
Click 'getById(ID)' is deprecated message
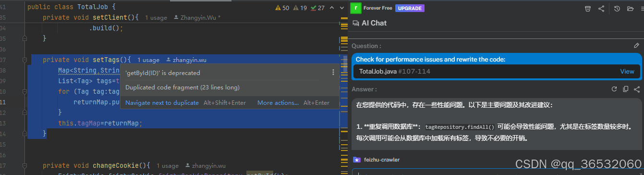[163, 73]
